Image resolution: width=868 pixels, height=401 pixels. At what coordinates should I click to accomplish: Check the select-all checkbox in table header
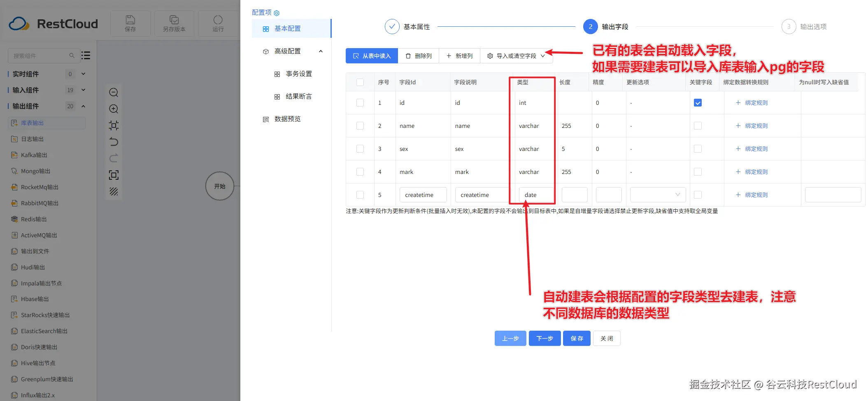pos(360,82)
